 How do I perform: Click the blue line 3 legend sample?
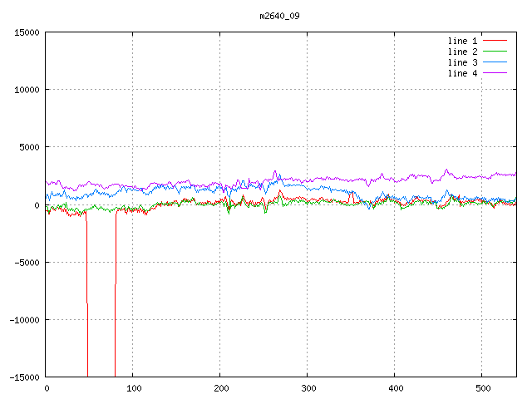[x=495, y=62]
